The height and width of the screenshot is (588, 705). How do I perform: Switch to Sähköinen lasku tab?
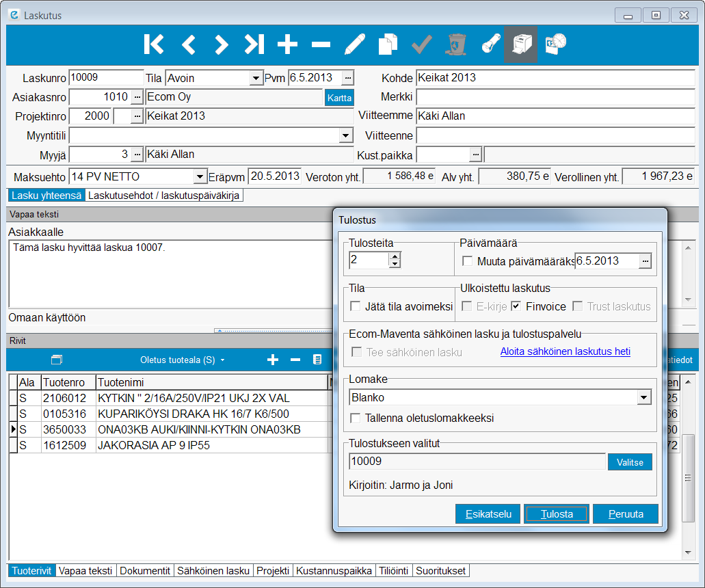[x=213, y=571]
